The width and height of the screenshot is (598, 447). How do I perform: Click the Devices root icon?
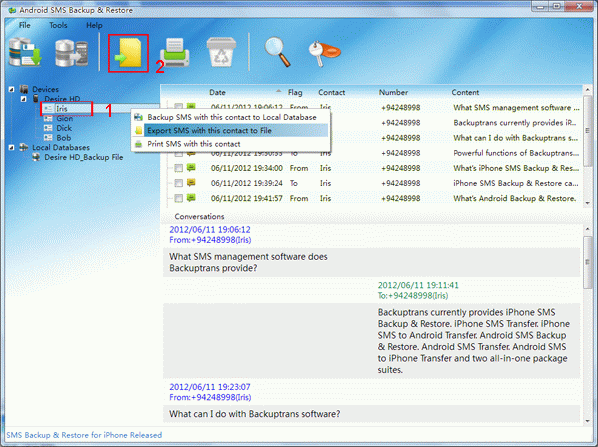click(x=24, y=89)
